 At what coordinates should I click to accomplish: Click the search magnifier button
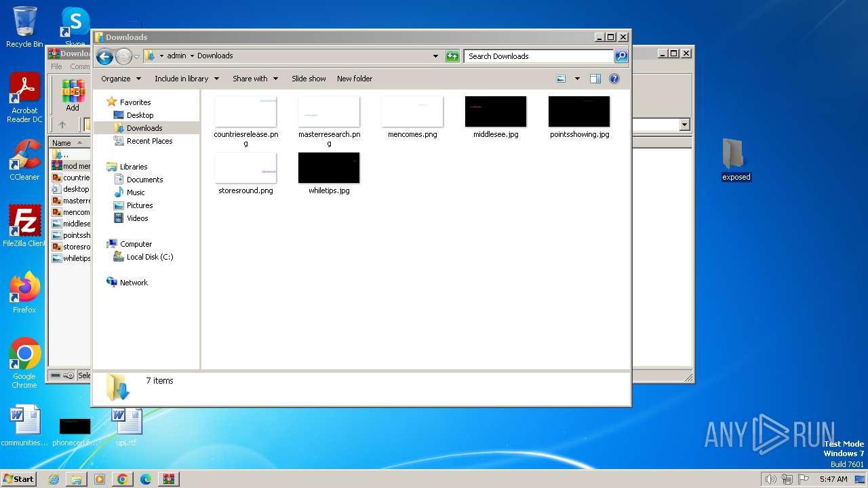point(621,56)
